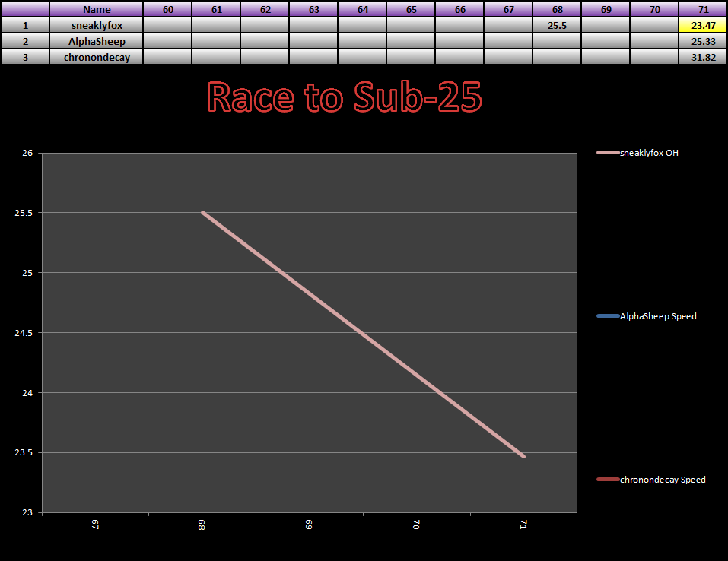Select empty sneaklyfox cell under column 69
The image size is (728, 561).
606,26
